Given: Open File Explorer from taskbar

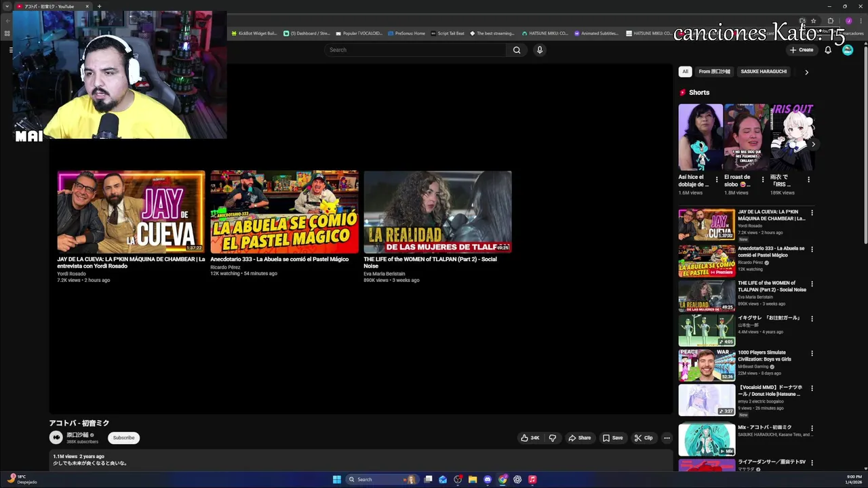Looking at the screenshot, I should (473, 479).
